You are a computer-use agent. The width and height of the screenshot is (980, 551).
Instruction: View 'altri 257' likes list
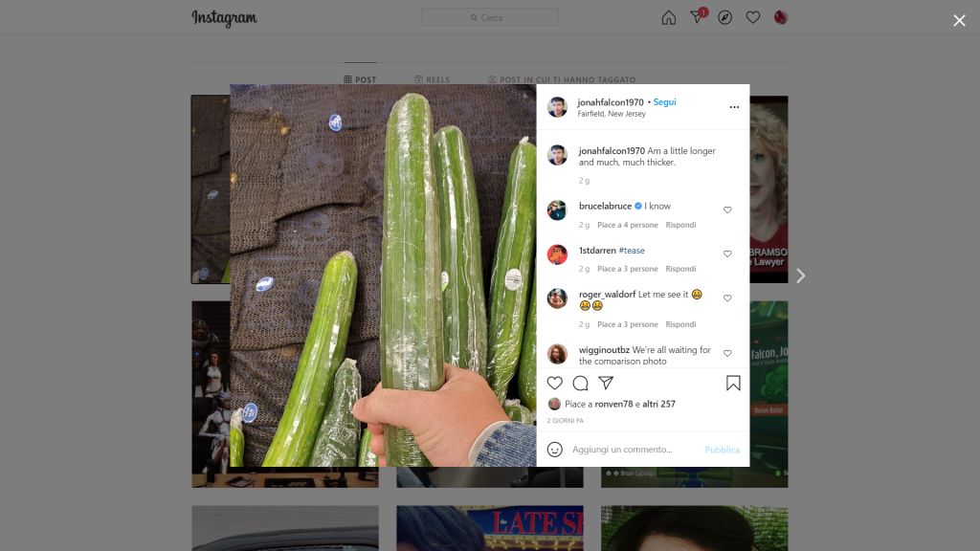[x=658, y=405]
